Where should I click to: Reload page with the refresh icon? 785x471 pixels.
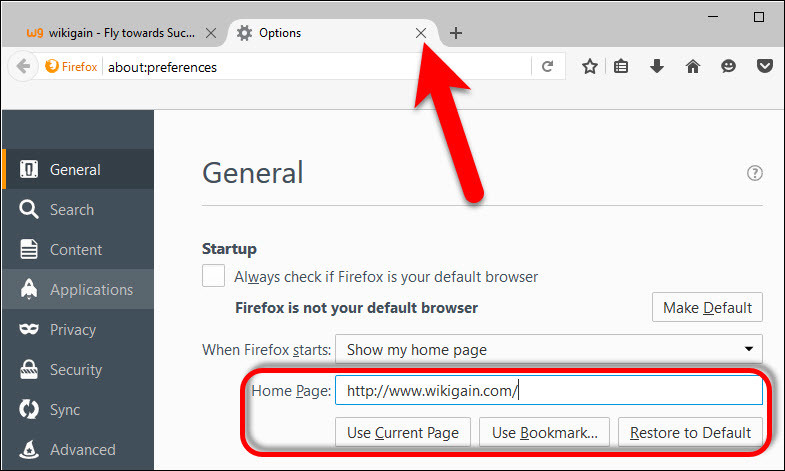pos(547,67)
